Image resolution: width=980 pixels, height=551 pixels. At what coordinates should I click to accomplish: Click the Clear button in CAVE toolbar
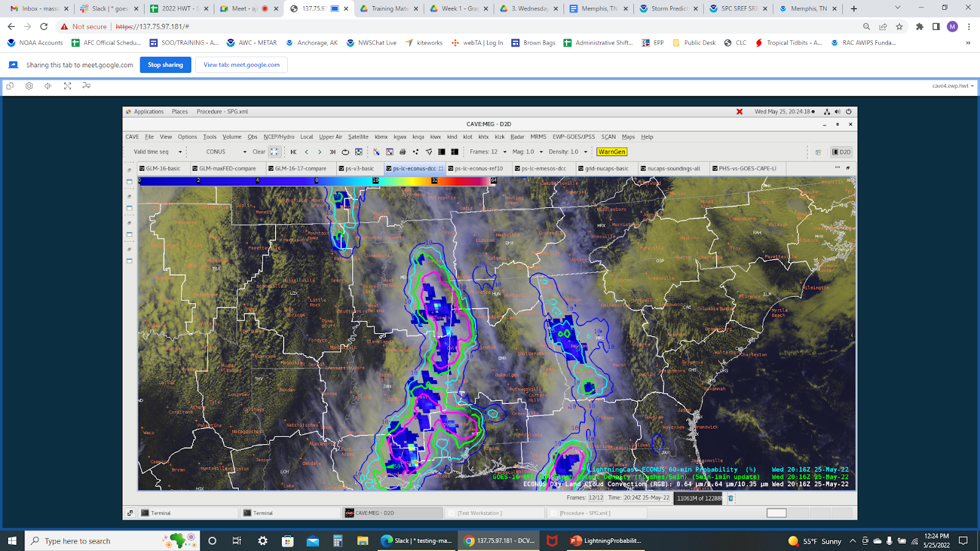[x=259, y=152]
